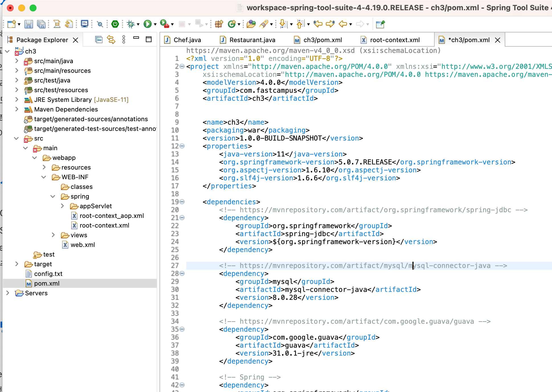
Task: Toggle fold on line 12 properties element
Action: 182,146
